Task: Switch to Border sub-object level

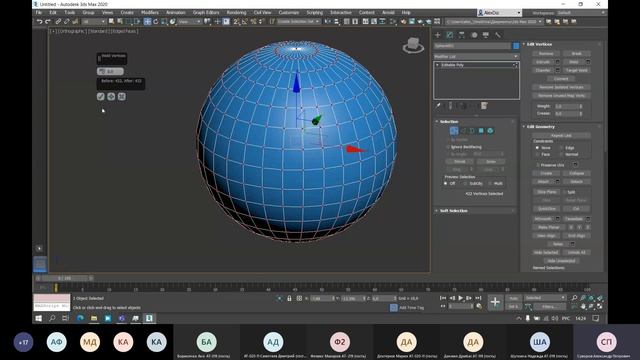Action: coord(472,131)
